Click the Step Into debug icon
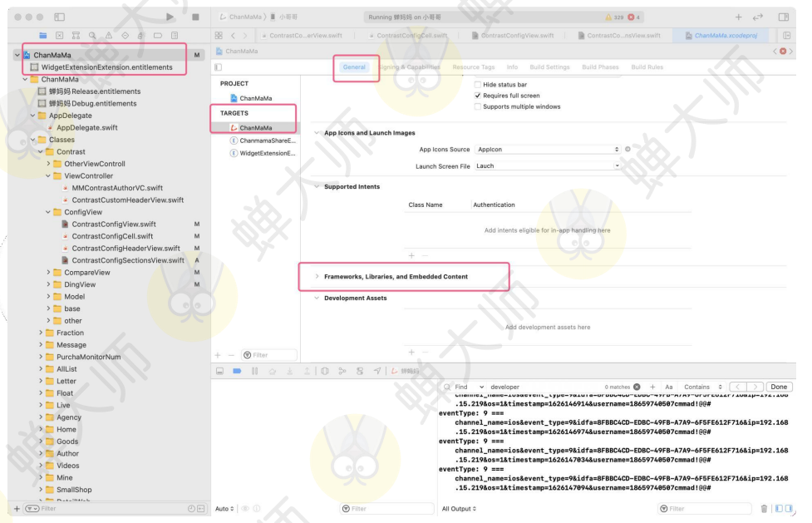This screenshot has height=523, width=812. point(290,371)
